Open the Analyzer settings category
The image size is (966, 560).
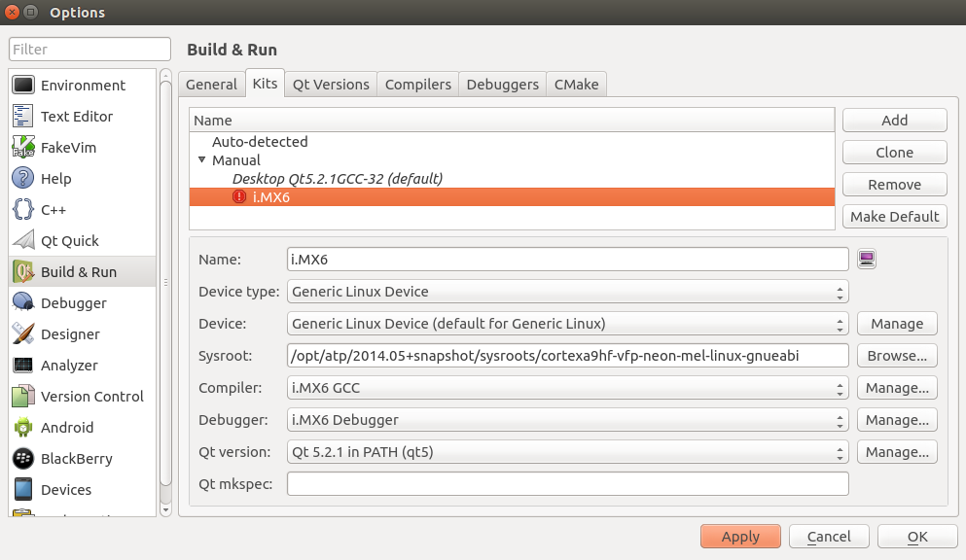pyautogui.click(x=83, y=365)
